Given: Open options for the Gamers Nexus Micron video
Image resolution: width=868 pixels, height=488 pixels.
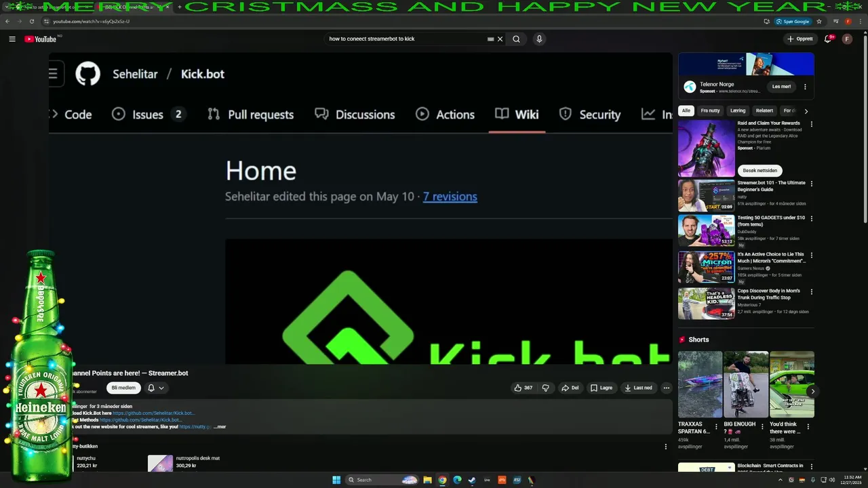Looking at the screenshot, I should pyautogui.click(x=811, y=256).
